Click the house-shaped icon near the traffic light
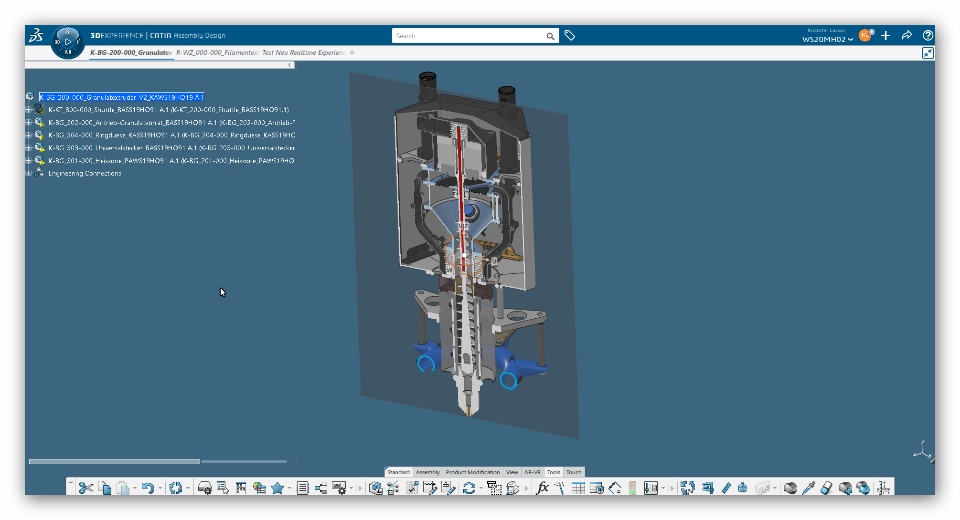Viewport: 960px width, 520px height. click(x=615, y=488)
